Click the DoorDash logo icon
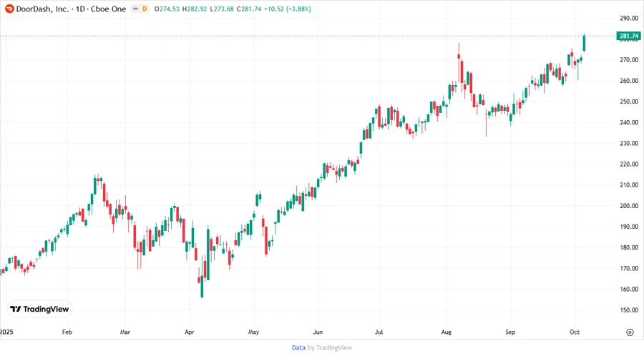The height and width of the screenshot is (356, 644). tap(9, 9)
